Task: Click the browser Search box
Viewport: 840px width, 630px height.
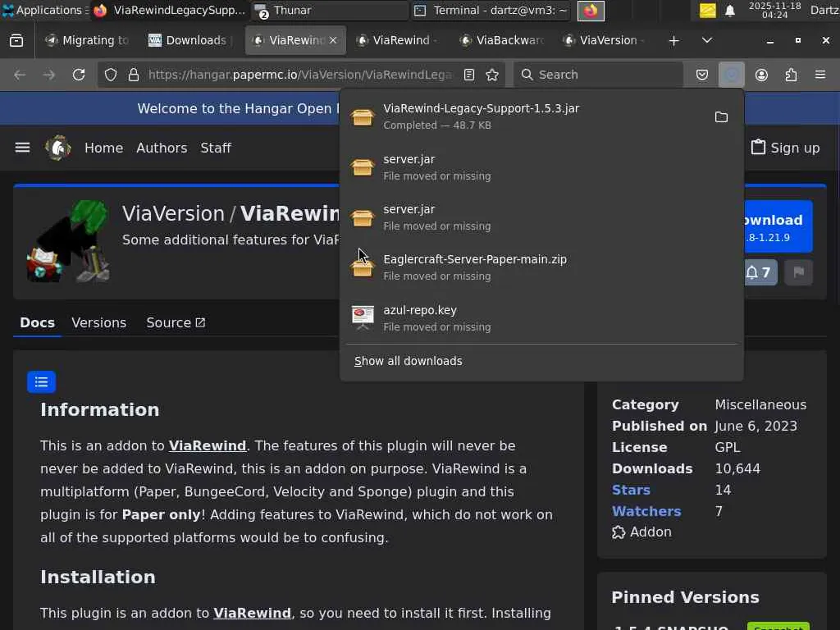Action: coord(598,75)
